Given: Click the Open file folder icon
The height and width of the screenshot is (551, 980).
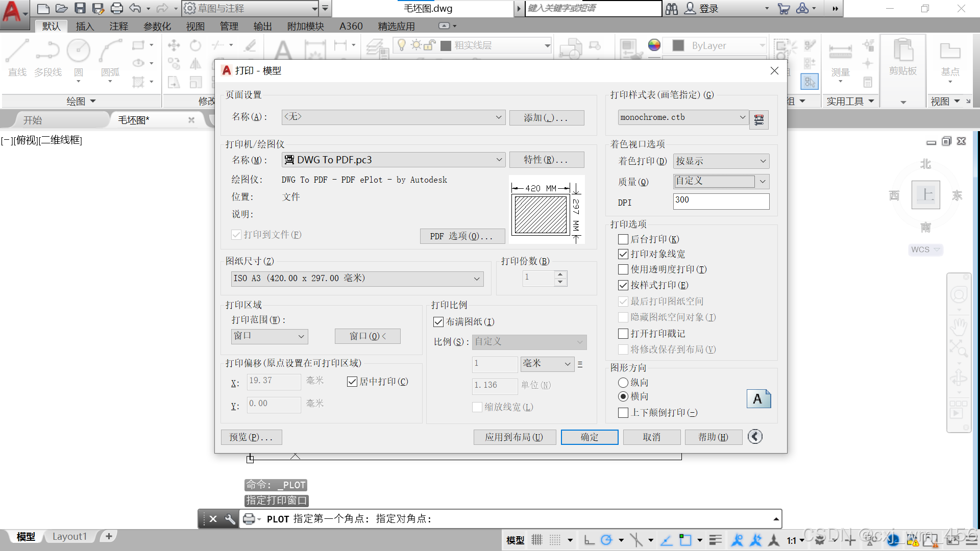Looking at the screenshot, I should pyautogui.click(x=62, y=8).
